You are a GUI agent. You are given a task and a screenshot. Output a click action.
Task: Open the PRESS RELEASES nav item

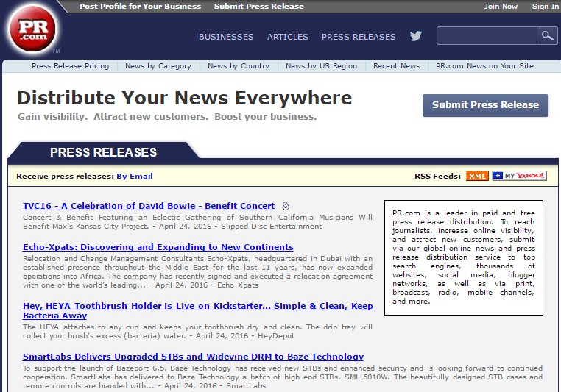(359, 37)
